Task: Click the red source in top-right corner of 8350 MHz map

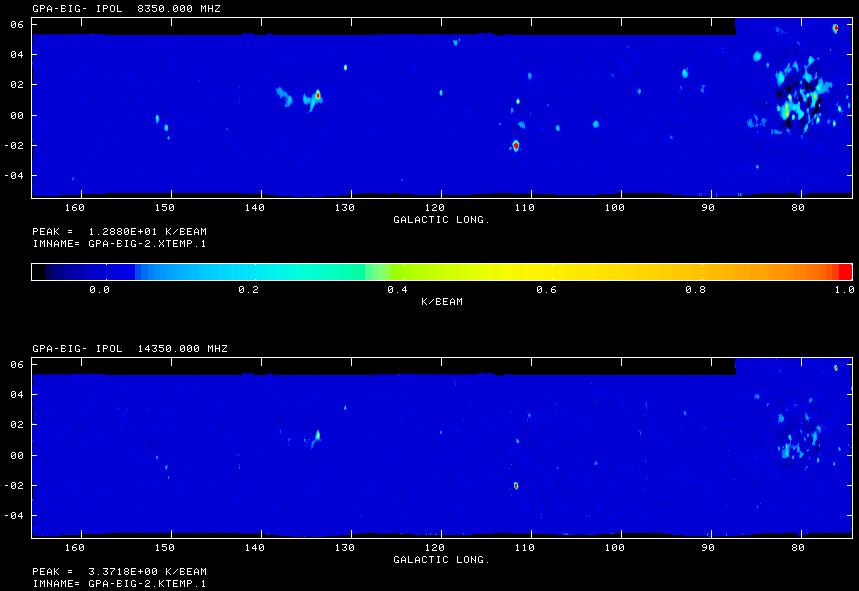Action: pyautogui.click(x=835, y=28)
